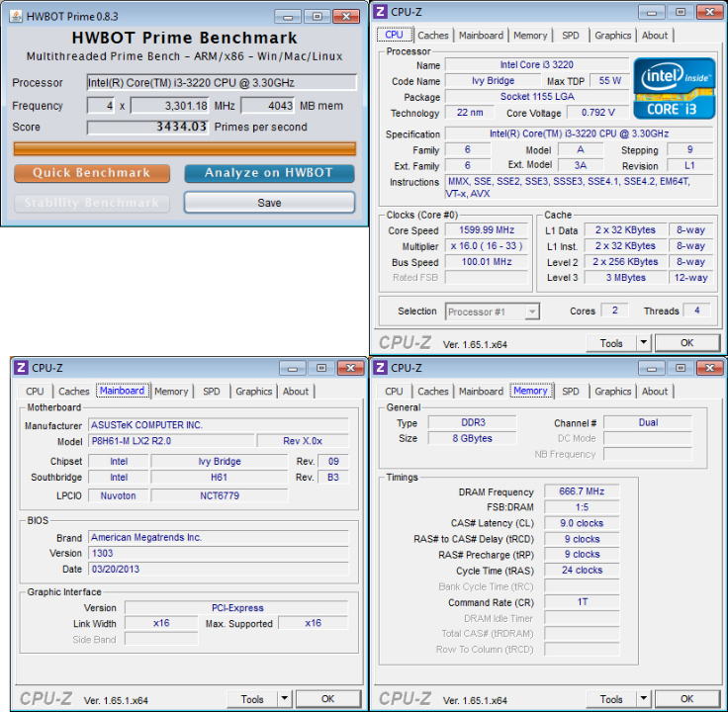Switch to Graphics tab in Memory window
This screenshot has width=728, height=712.
click(x=613, y=392)
